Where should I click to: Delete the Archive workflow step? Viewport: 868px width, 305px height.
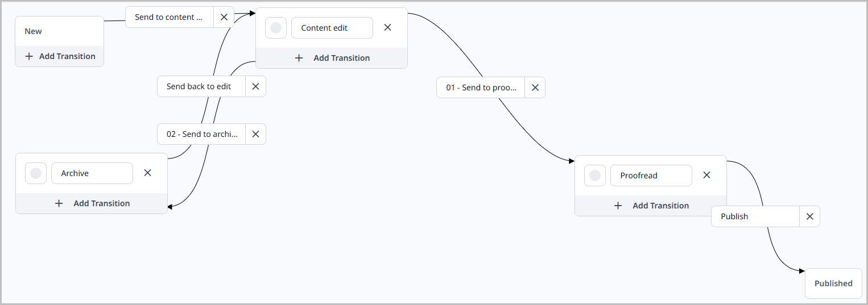[x=147, y=173]
